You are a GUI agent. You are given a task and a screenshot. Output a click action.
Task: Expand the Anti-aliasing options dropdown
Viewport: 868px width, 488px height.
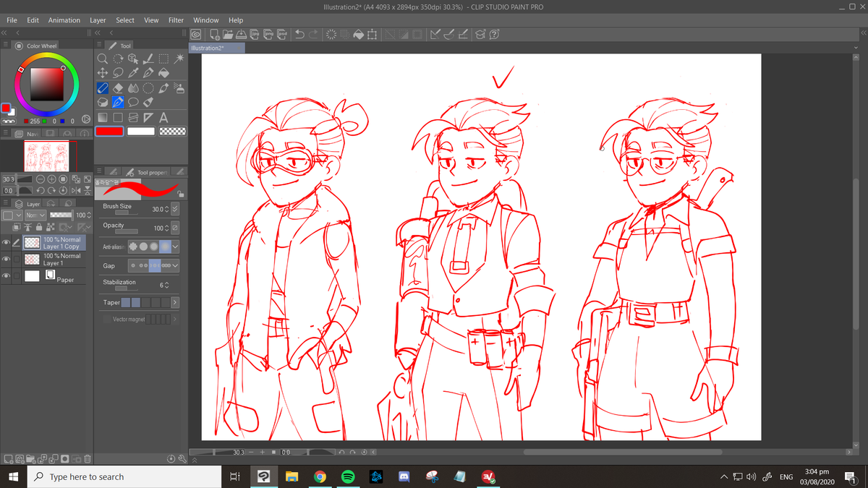(176, 247)
